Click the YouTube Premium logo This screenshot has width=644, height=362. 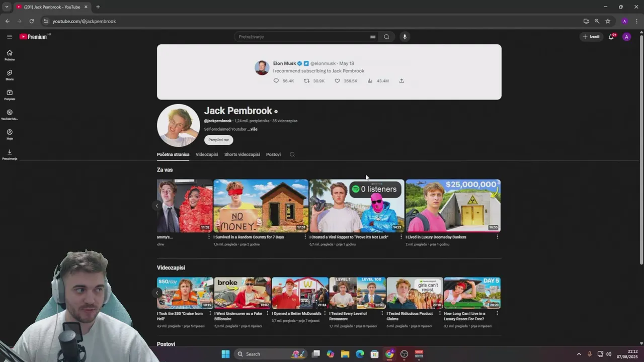coord(35,37)
